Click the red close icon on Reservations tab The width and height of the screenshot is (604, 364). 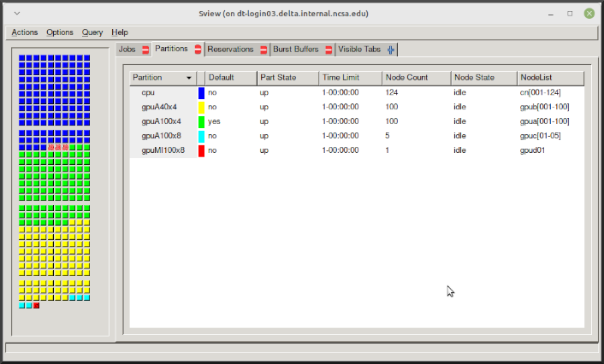coord(264,50)
